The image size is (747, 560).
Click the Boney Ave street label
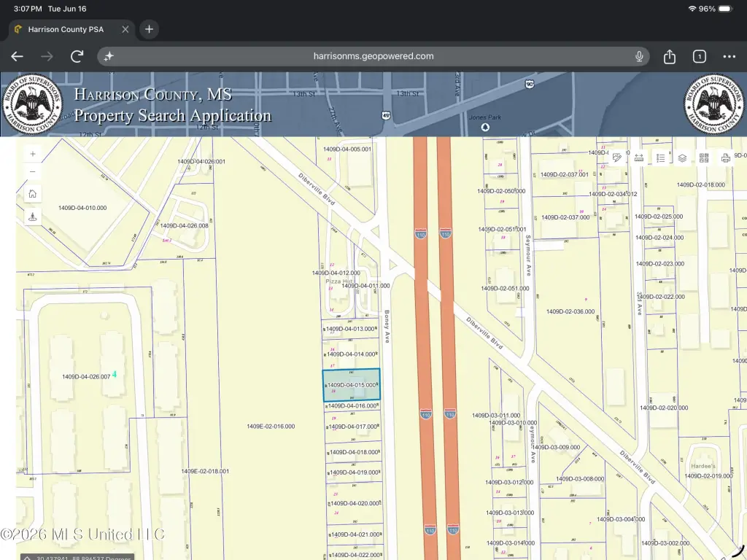387,327
